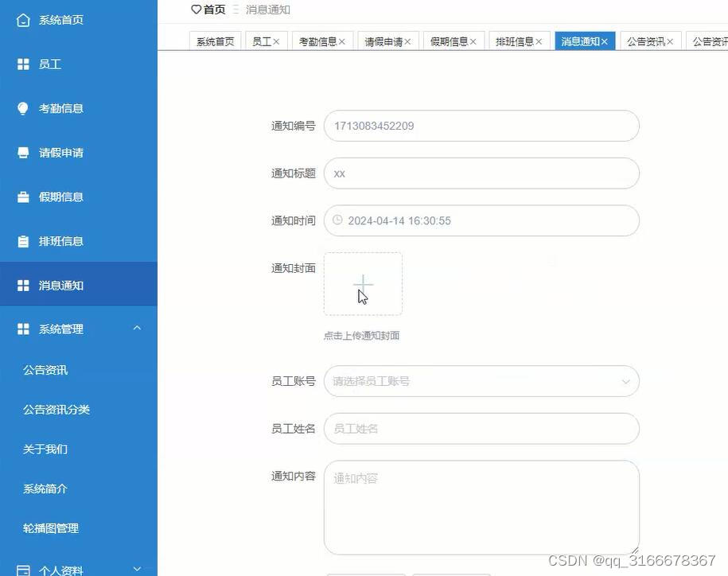The width and height of the screenshot is (728, 576).
Task: Open 员工 in the sidebar
Action: point(79,64)
